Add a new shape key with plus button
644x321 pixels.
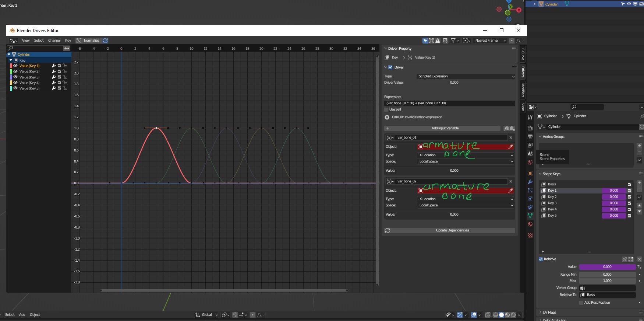coord(640,183)
